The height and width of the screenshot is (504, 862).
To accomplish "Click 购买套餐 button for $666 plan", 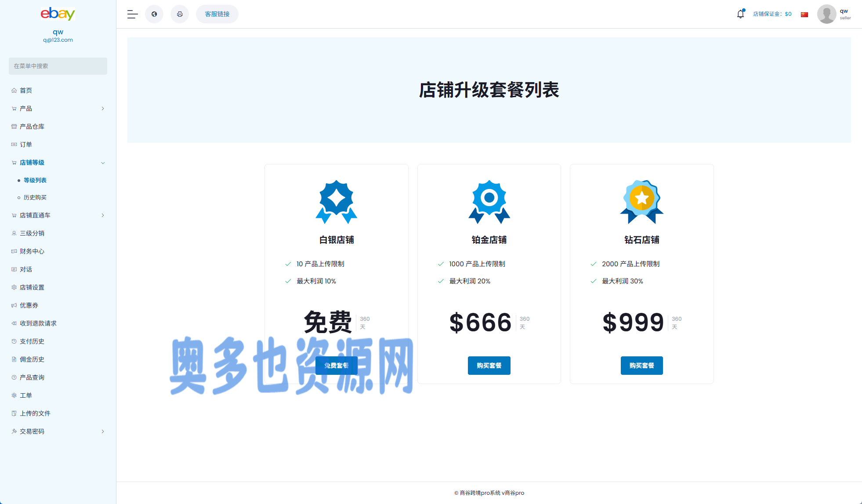I will click(x=489, y=366).
